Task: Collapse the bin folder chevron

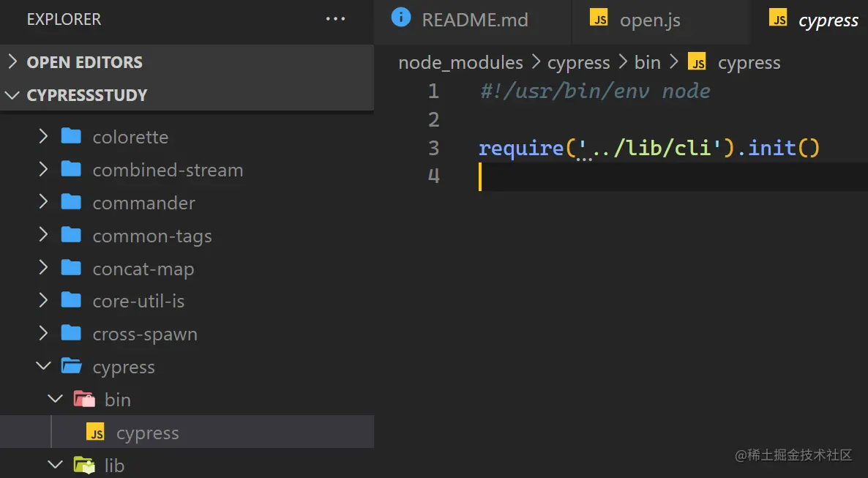Action: 56,399
